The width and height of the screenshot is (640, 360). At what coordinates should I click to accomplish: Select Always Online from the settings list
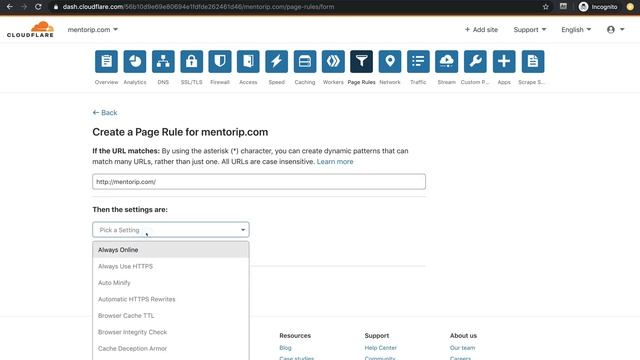pyautogui.click(x=171, y=250)
